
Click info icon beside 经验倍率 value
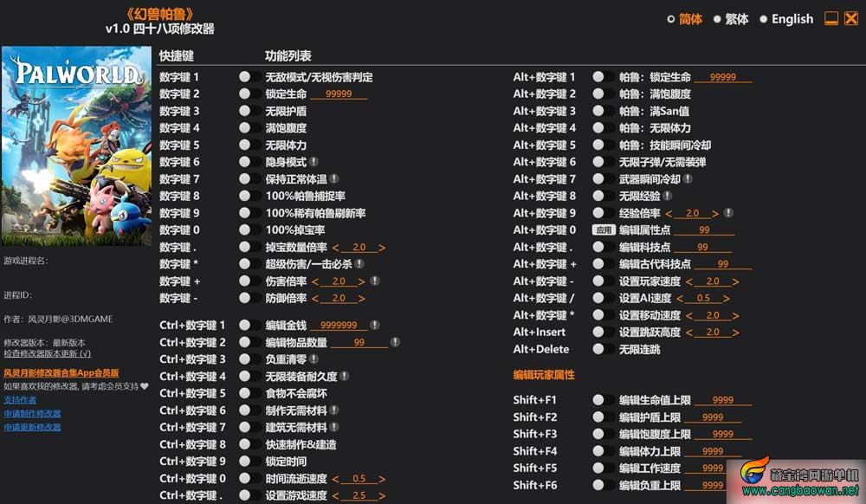pyautogui.click(x=728, y=213)
